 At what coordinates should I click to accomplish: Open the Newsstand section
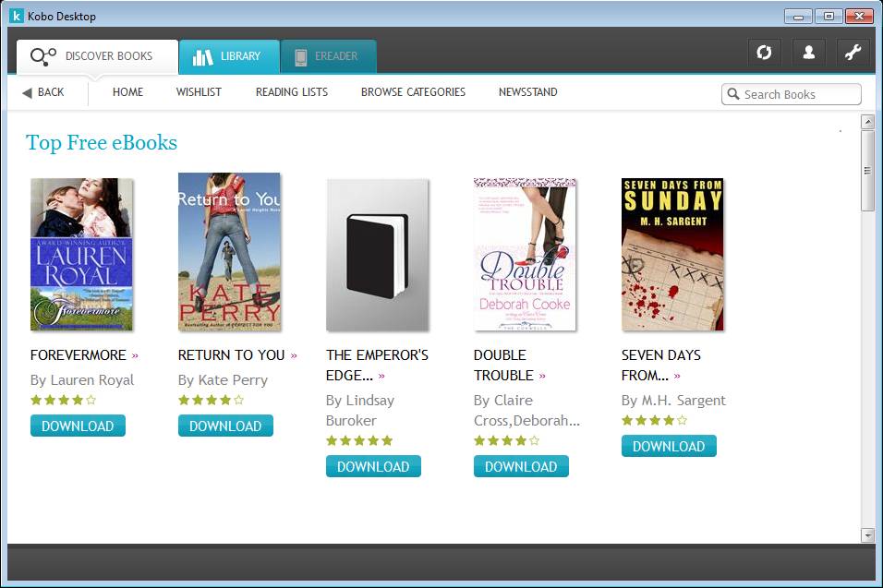pos(528,91)
